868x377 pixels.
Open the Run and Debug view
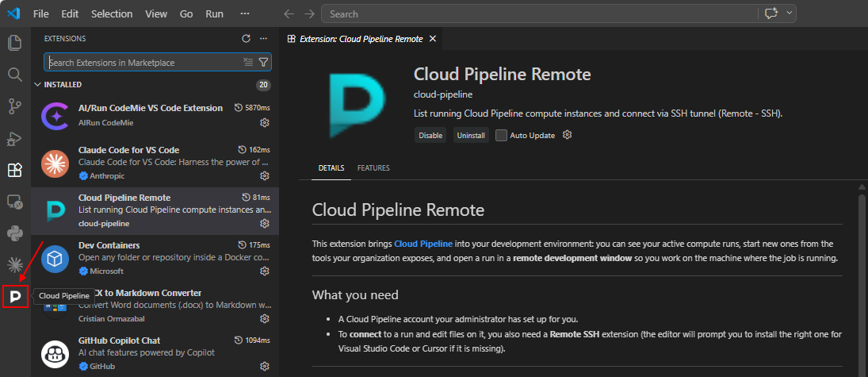point(15,139)
